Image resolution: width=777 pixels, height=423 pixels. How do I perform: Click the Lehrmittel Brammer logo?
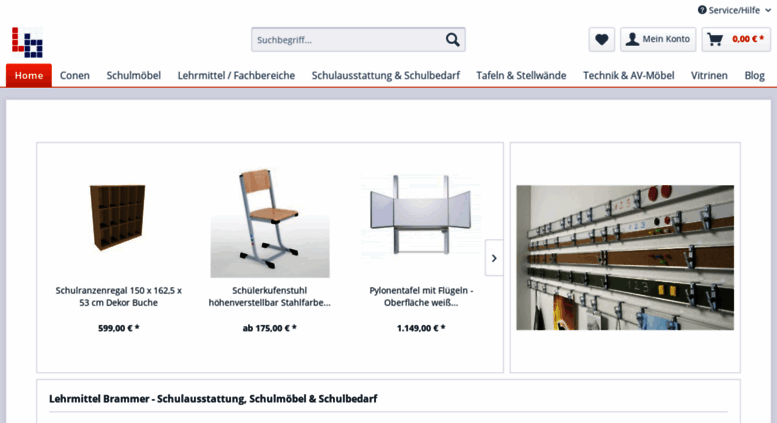pyautogui.click(x=27, y=42)
